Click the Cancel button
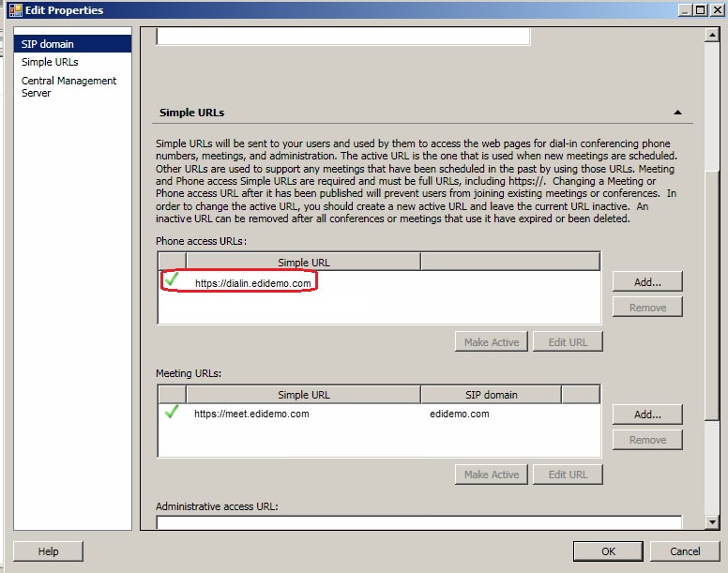The height and width of the screenshot is (573, 728). click(685, 551)
